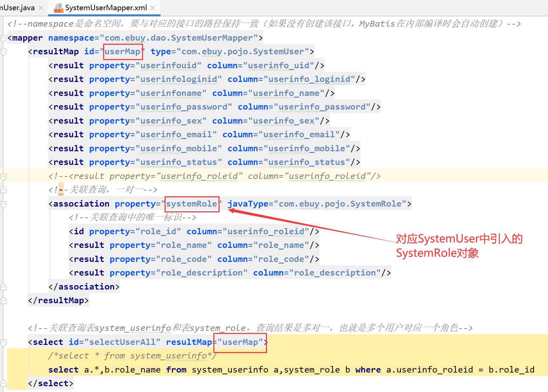Click select resultMap value userMap

click(240, 342)
